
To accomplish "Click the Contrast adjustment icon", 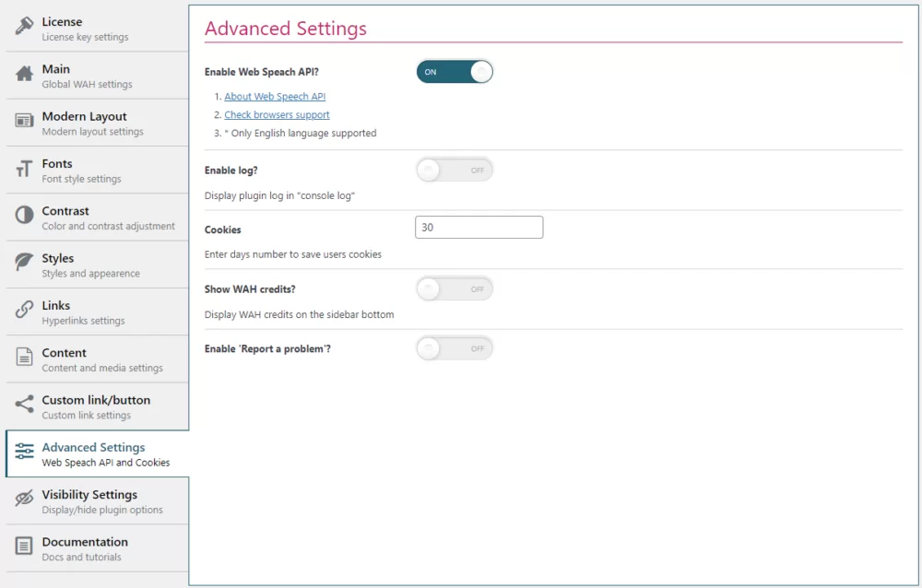I will [x=23, y=216].
